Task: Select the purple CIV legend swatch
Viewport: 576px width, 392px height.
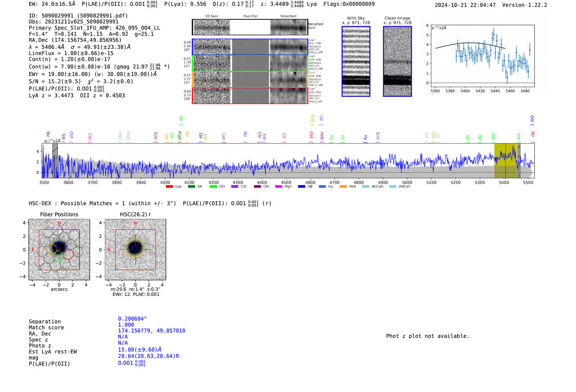Action: (235, 187)
